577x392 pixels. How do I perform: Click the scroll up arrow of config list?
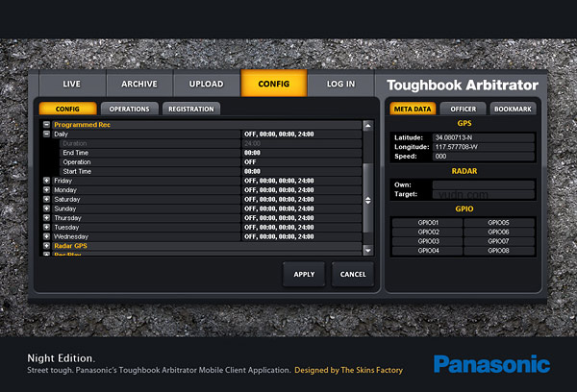368,126
